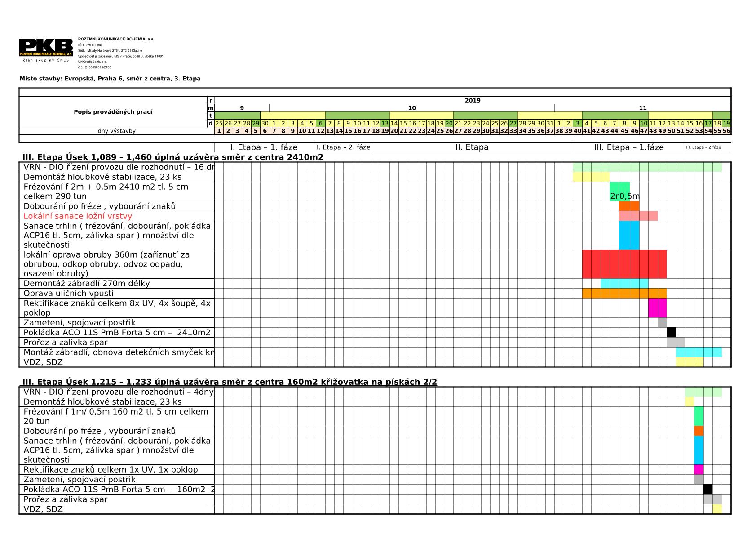Click the '2r0,5m' label on the green bar
756x535 pixels.
click(624, 196)
